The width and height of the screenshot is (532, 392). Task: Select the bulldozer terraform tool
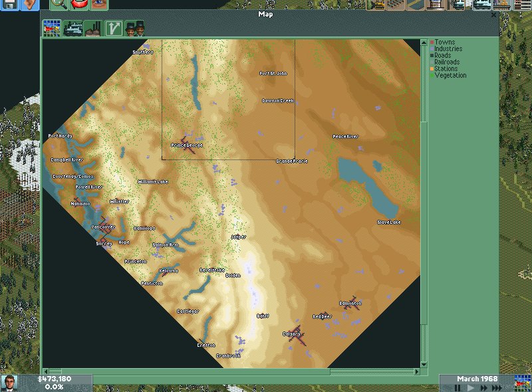pos(376,5)
